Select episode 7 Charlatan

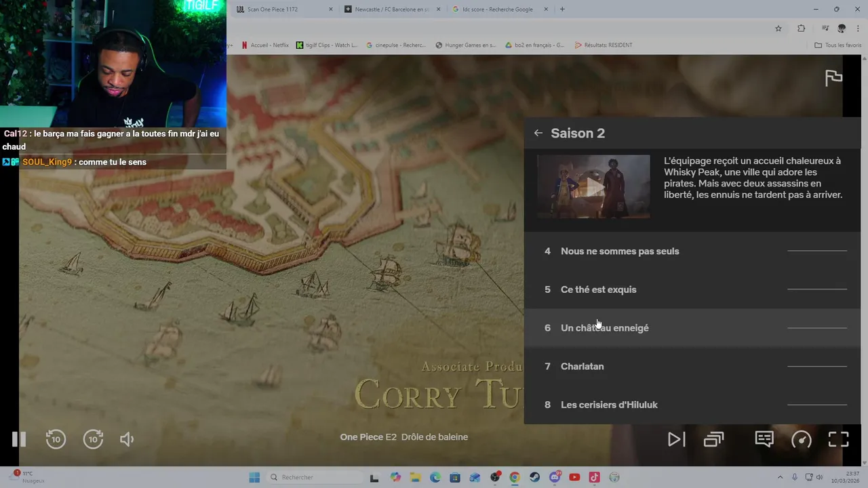692,366
